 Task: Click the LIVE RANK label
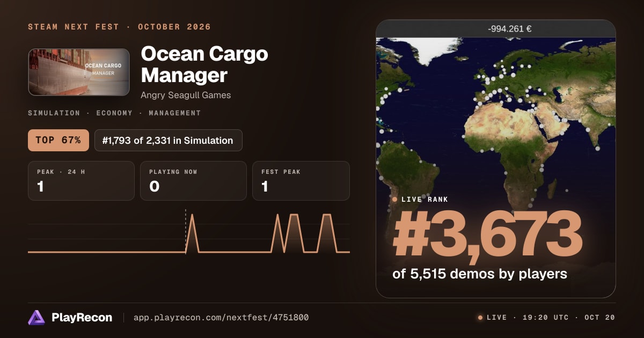coord(425,199)
